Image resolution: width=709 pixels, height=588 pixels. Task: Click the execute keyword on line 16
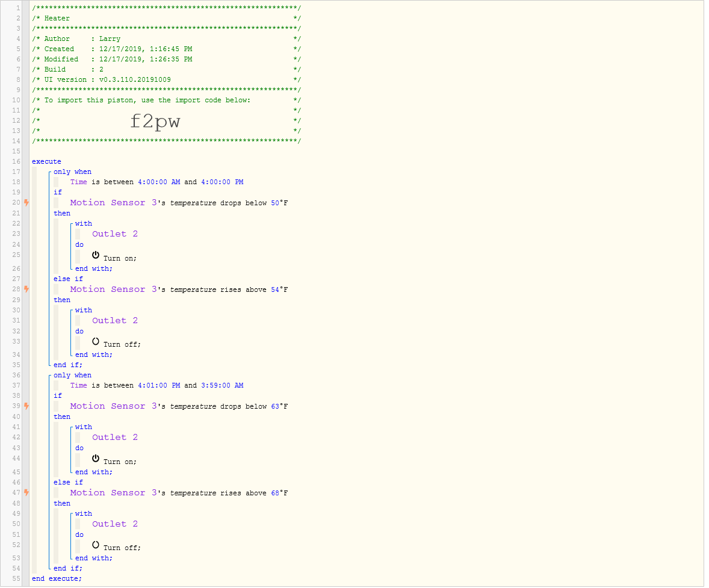point(46,161)
